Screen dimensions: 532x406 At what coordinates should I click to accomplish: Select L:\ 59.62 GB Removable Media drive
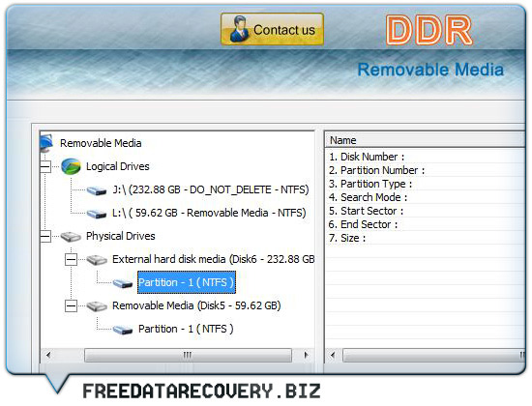pyautogui.click(x=209, y=213)
